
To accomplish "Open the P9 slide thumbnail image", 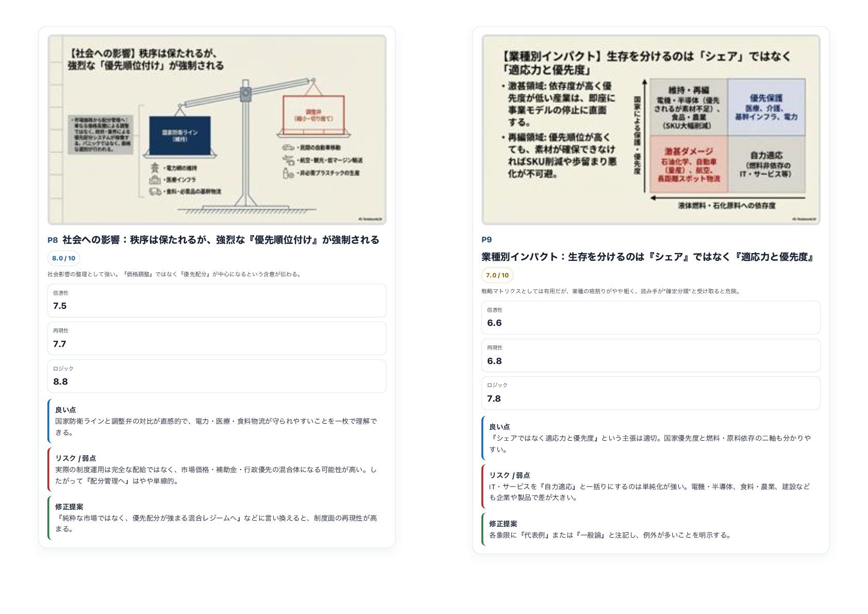I will pos(651,130).
